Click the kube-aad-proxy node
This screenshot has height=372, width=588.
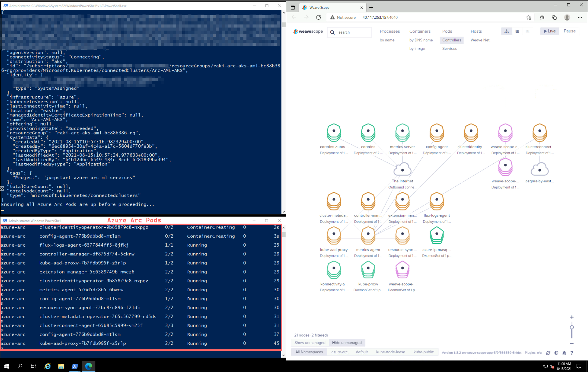coord(334,235)
